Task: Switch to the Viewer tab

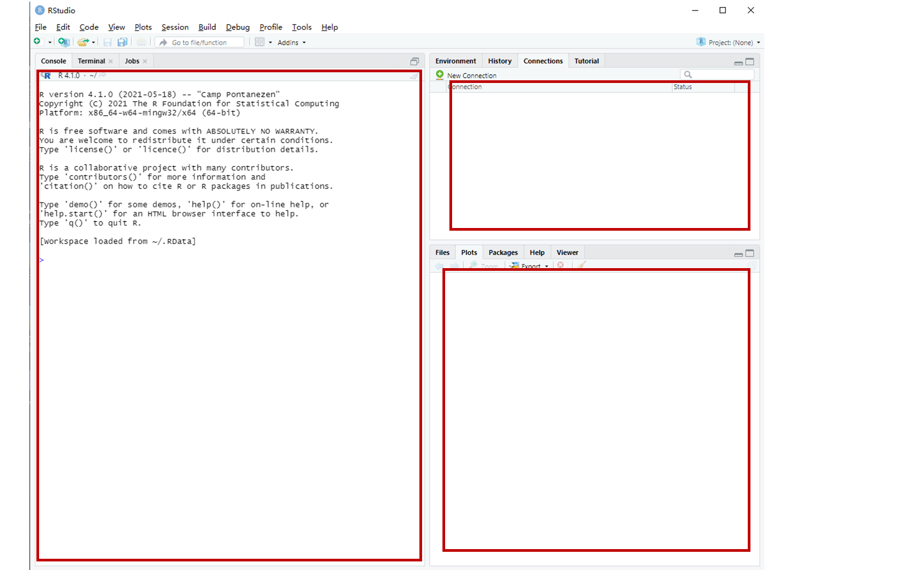Action: point(567,253)
